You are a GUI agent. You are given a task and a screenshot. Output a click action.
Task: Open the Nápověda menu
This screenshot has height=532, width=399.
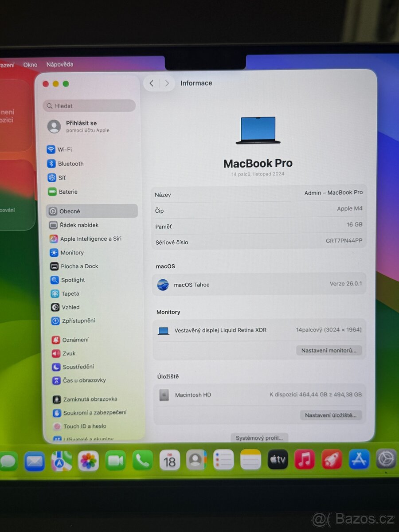[60, 65]
